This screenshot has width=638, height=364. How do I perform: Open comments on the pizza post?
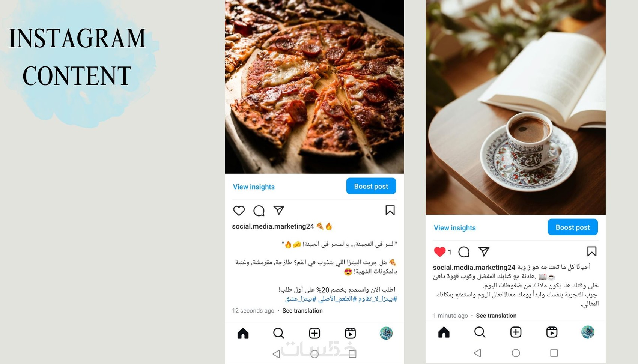pyautogui.click(x=259, y=211)
